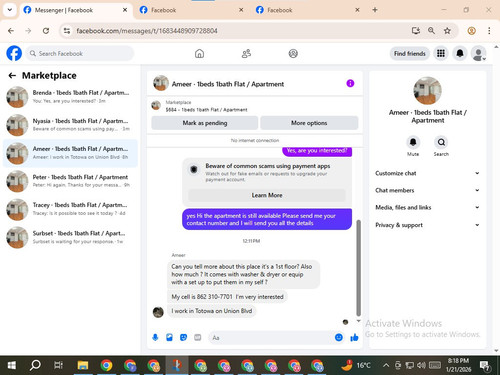Open Peter's apartment conversation

pos(70,181)
